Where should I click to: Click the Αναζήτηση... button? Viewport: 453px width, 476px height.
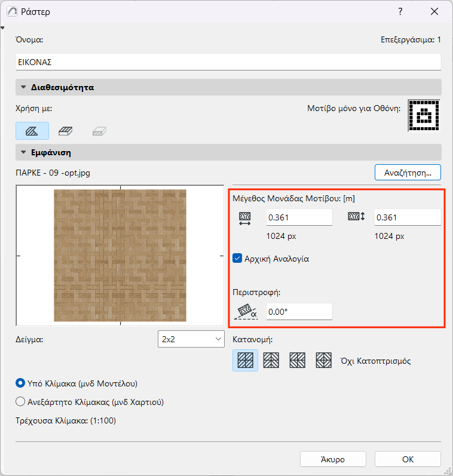tap(408, 173)
